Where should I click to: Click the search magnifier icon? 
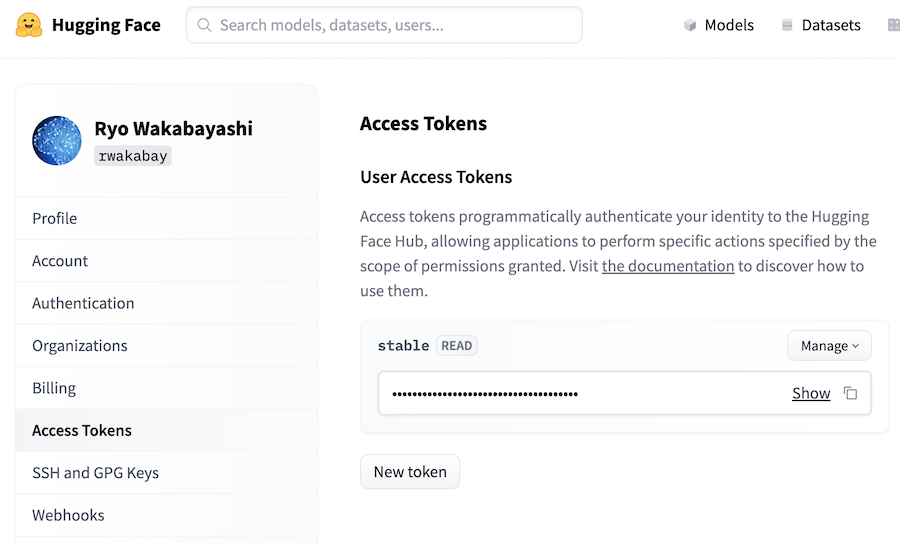pos(204,25)
